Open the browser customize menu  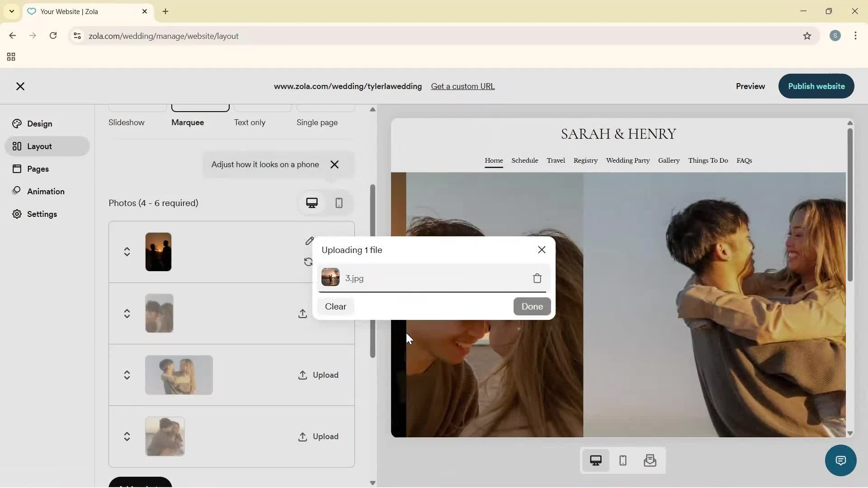tap(856, 36)
